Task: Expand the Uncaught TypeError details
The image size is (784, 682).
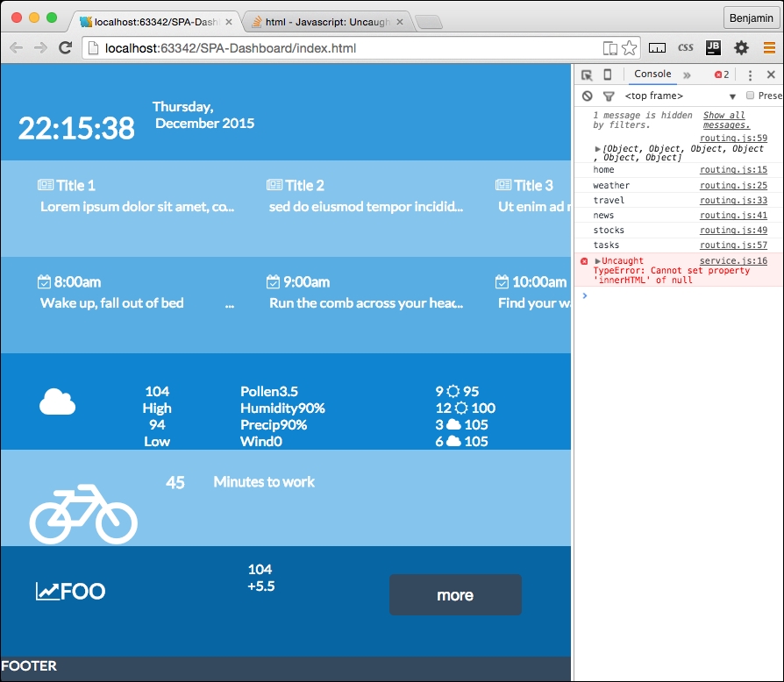Action: coord(599,260)
